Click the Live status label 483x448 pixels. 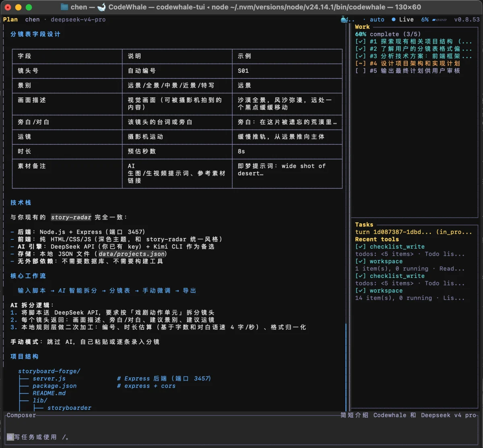[x=406, y=19]
